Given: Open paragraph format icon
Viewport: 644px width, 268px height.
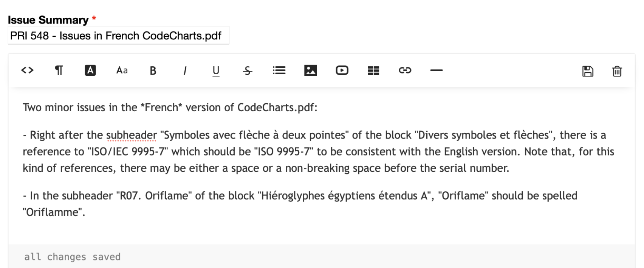Looking at the screenshot, I should point(59,70).
